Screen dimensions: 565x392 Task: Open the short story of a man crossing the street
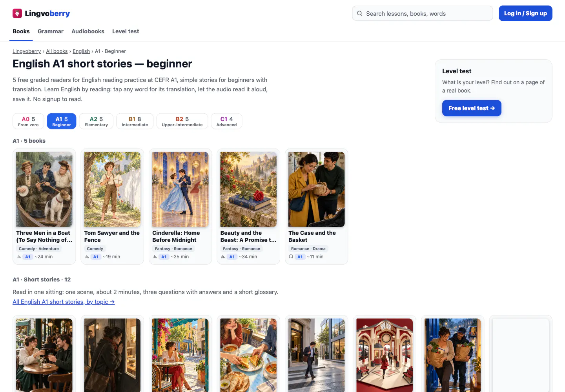pos(317,355)
